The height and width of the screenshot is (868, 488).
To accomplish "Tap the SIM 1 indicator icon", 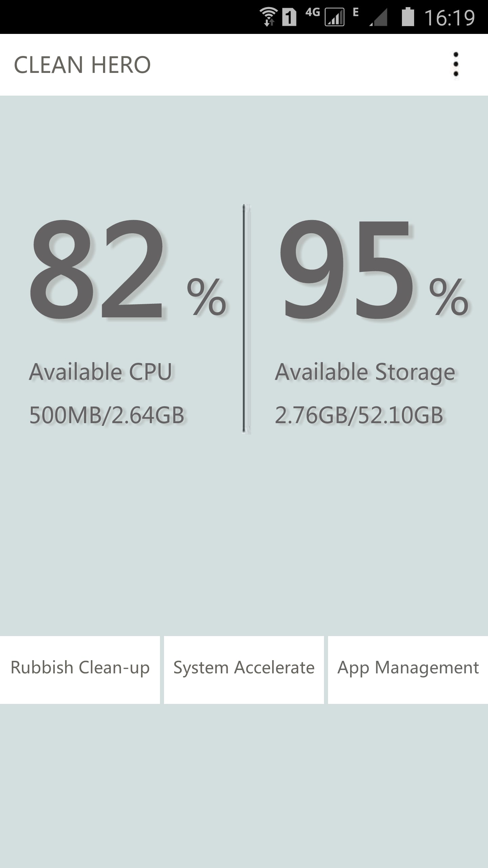I will (289, 17).
